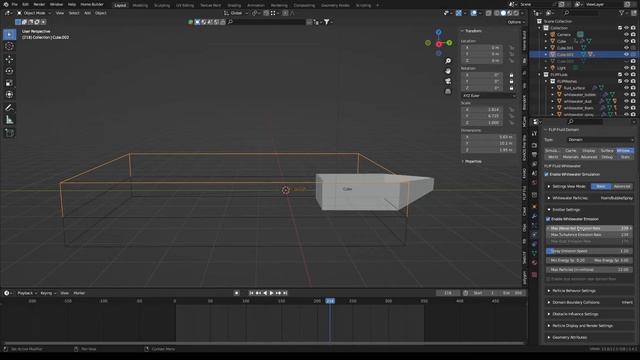640x360 pixels.
Task: Open the viewport Add menu
Action: click(87, 13)
